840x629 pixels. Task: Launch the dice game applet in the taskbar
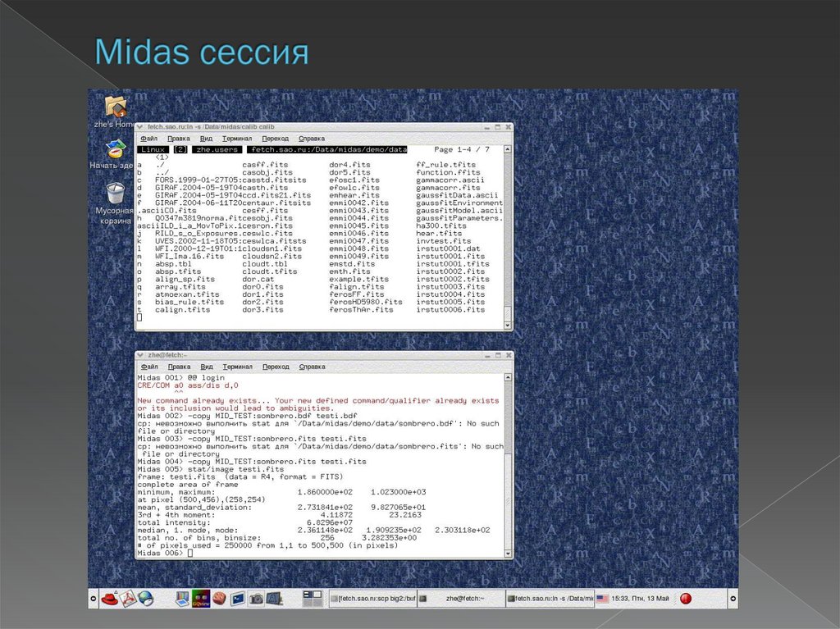tap(219, 599)
